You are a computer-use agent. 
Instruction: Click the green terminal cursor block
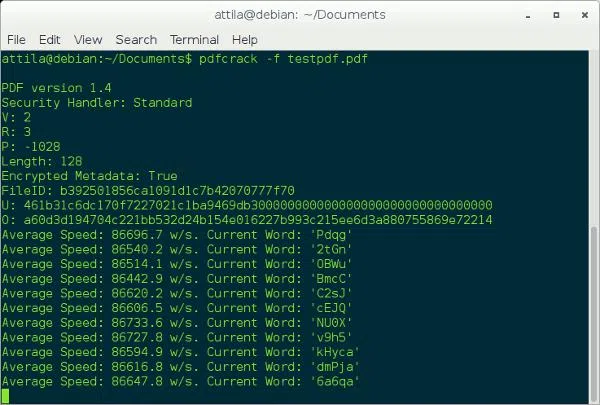[6, 396]
